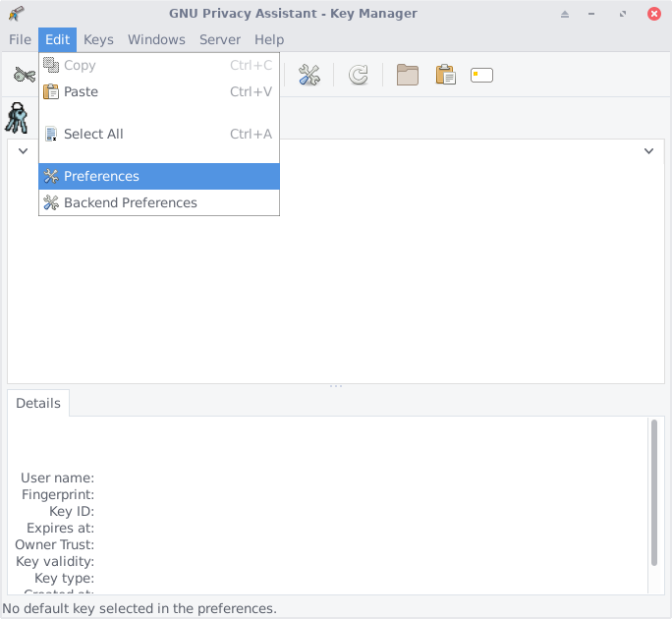Click the Refresh keyring toolbar icon

click(x=359, y=75)
